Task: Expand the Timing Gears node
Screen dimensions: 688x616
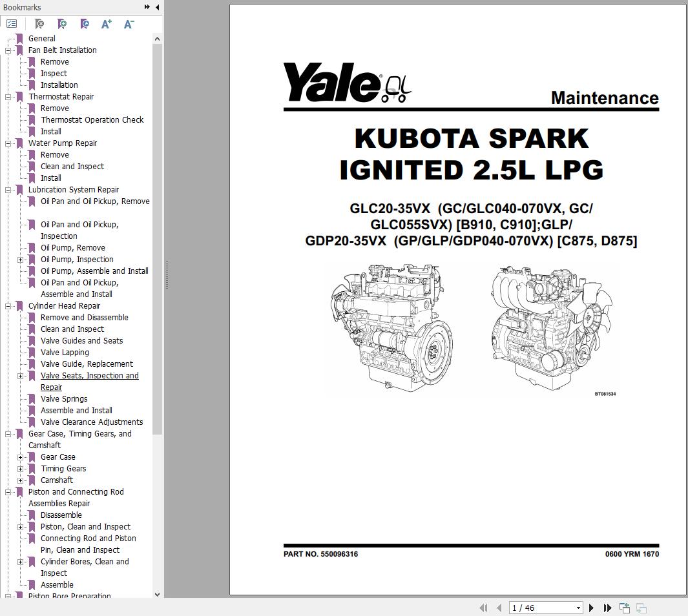Action: pos(20,469)
